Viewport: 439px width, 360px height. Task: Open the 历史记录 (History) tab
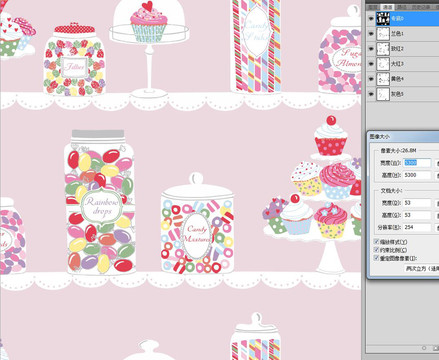tap(420, 7)
